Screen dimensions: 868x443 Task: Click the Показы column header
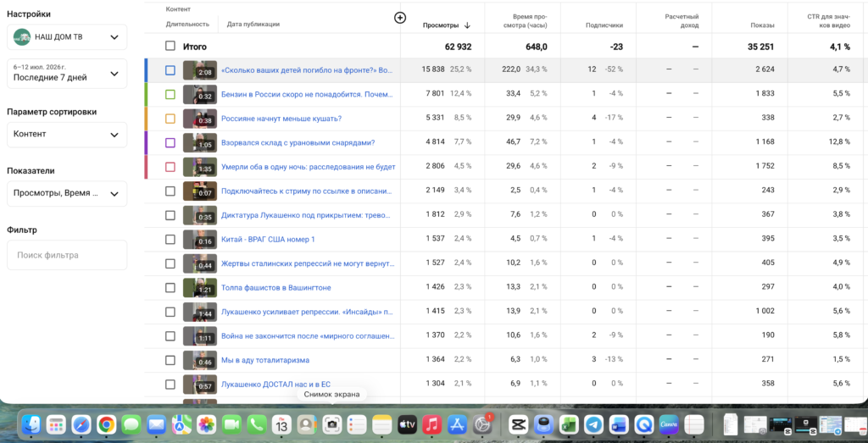coord(762,25)
